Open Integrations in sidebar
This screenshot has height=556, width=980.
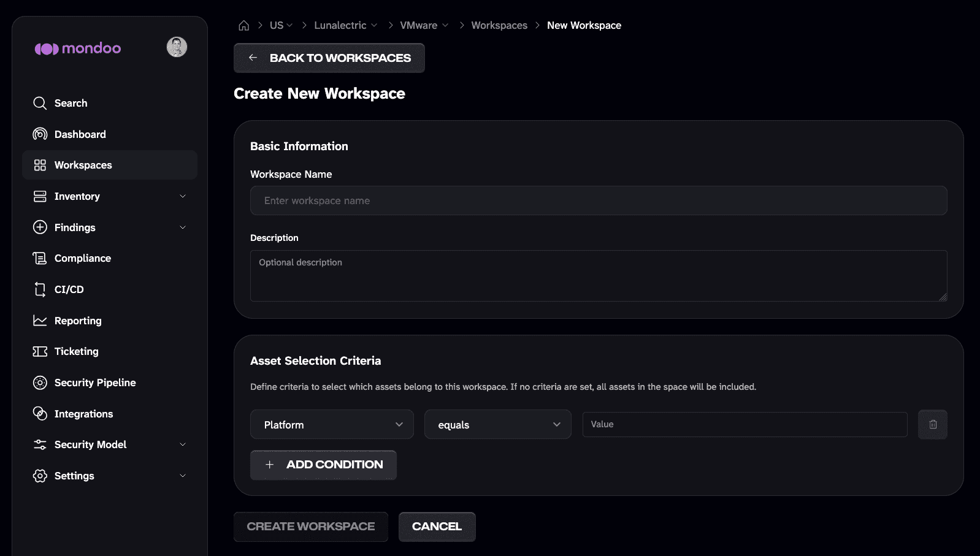(109, 414)
